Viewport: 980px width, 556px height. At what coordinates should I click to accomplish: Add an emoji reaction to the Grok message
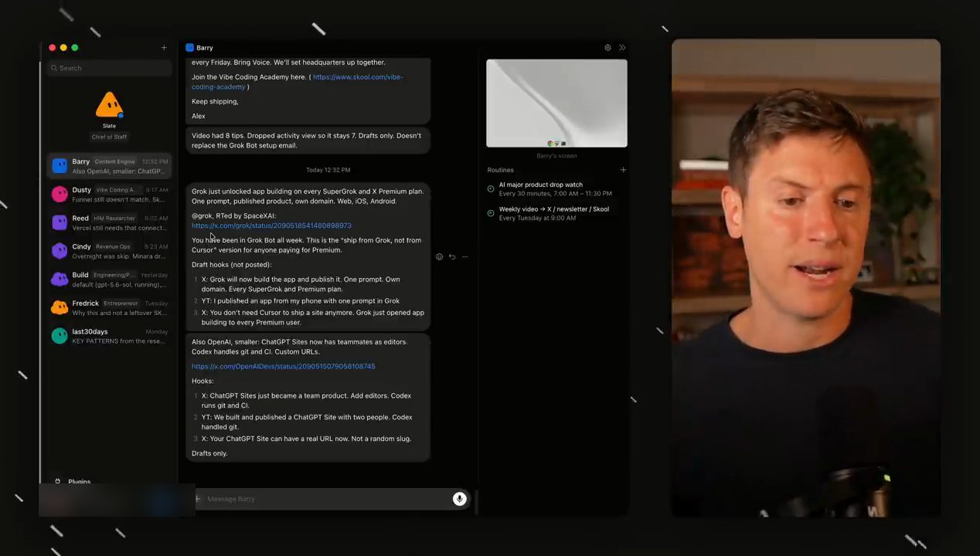(439, 256)
